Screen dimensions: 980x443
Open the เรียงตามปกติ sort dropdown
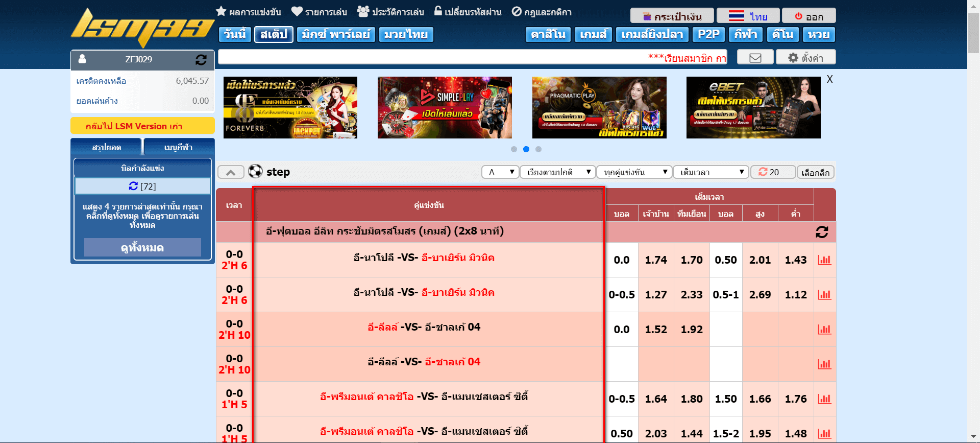[557, 172]
